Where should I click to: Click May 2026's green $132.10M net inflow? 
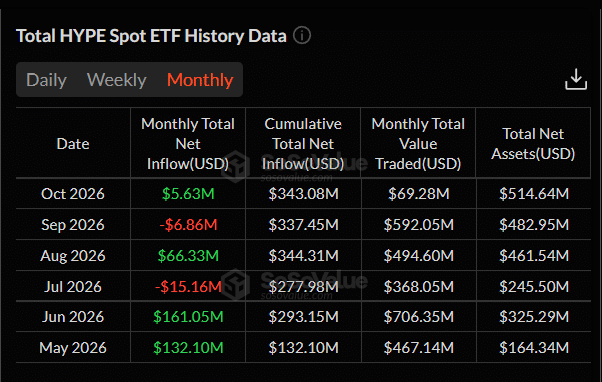[188, 348]
